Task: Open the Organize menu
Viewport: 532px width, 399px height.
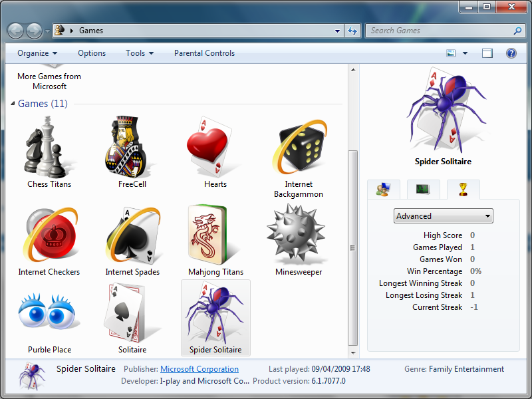Action: coord(37,53)
